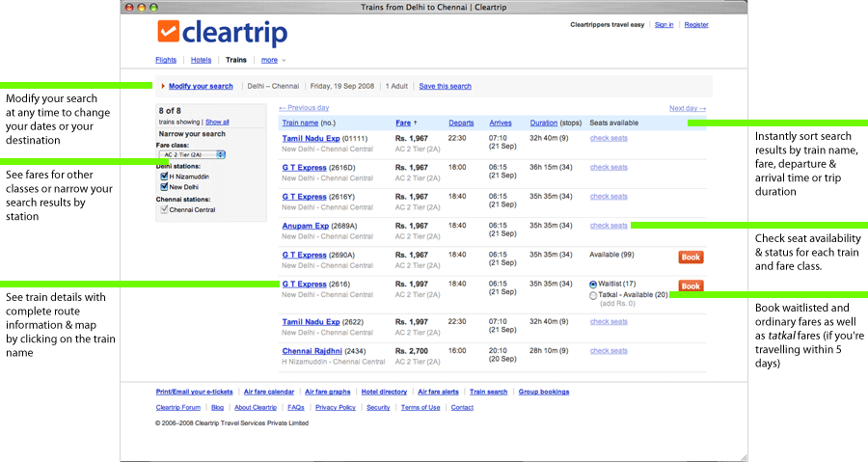Image resolution: width=868 pixels, height=462 pixels.
Task: Sort results by Fare column
Action: coord(403,122)
